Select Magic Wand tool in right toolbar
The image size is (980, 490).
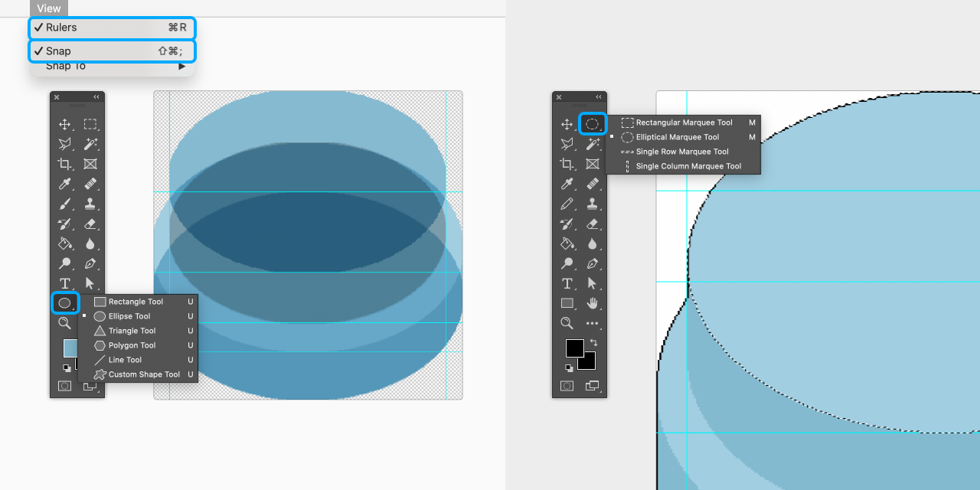pyautogui.click(x=593, y=144)
